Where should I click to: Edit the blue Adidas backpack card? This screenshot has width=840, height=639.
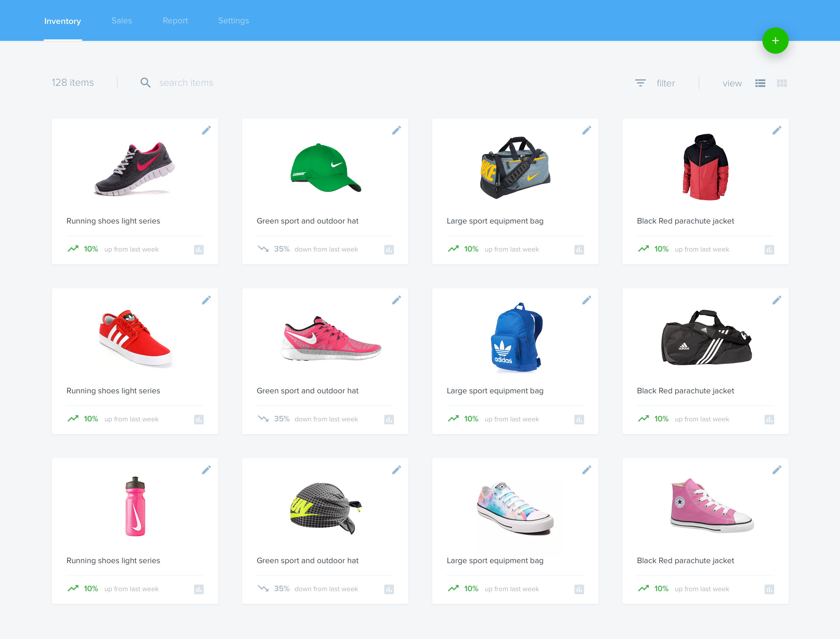[586, 300]
